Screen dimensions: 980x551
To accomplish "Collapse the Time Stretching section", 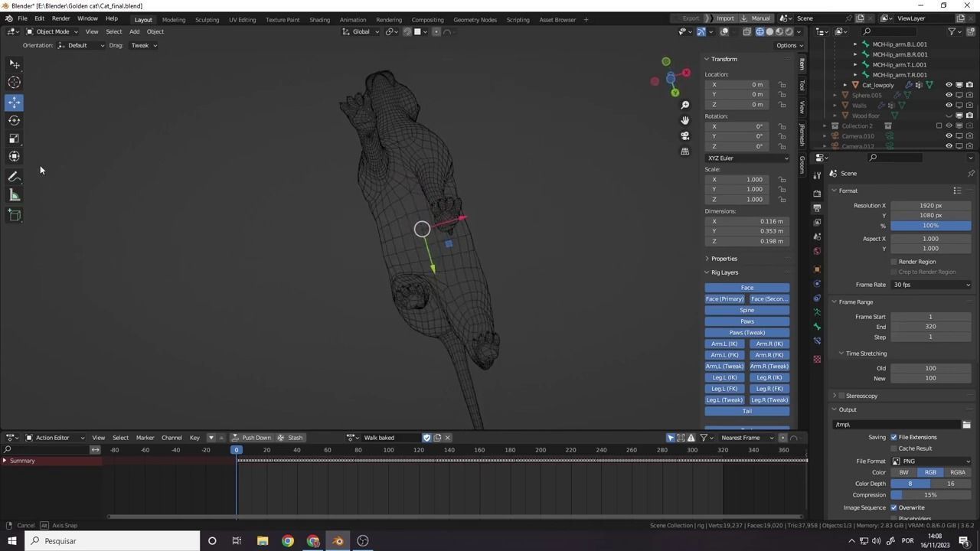I will (x=866, y=354).
